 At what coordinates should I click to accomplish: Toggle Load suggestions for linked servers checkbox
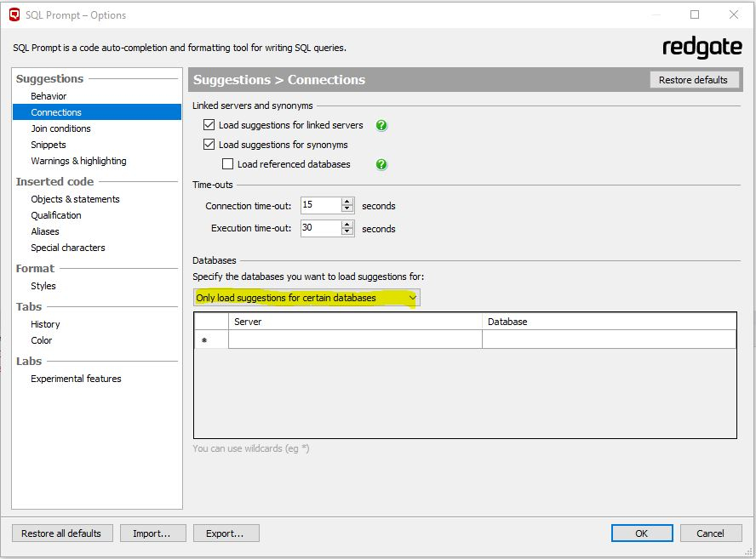(209, 125)
